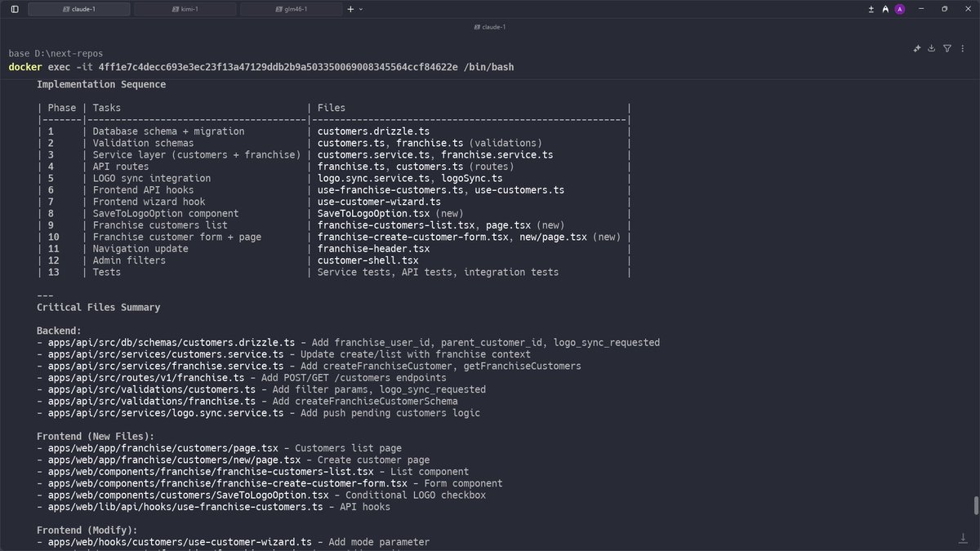Open the plus-minus diff icon in title bar
The image size is (980, 551).
click(871, 9)
